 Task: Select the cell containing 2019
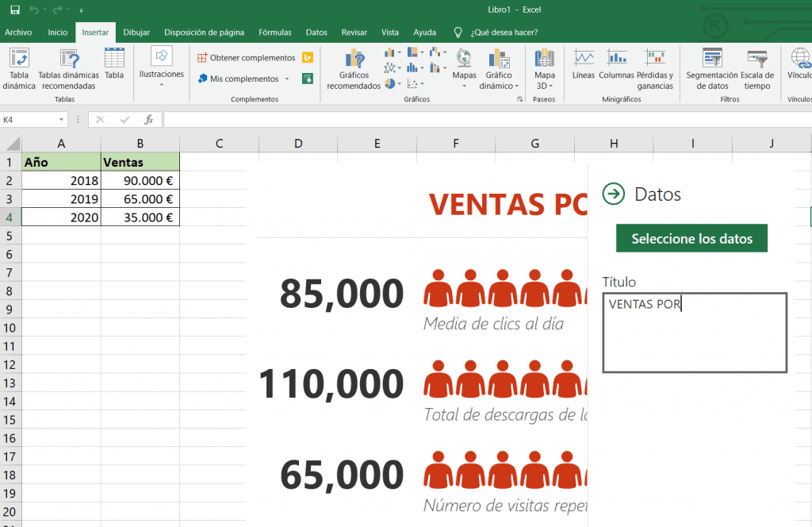click(61, 199)
